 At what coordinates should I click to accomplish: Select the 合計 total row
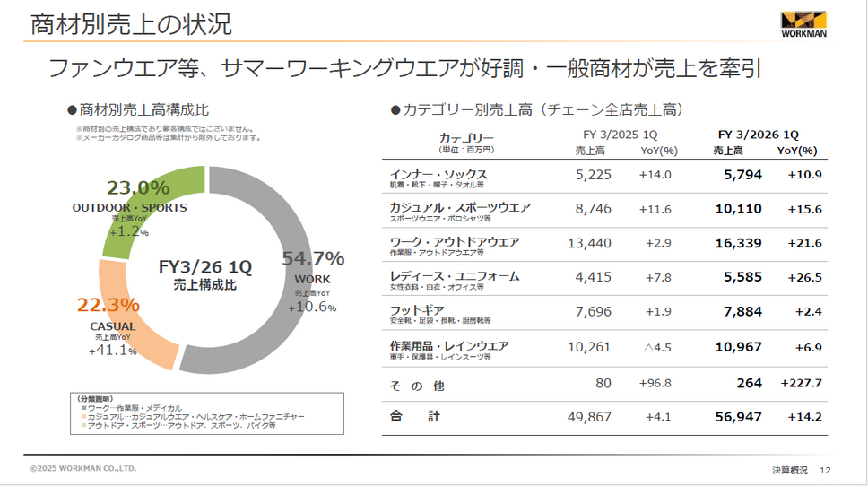pyautogui.click(x=604, y=418)
